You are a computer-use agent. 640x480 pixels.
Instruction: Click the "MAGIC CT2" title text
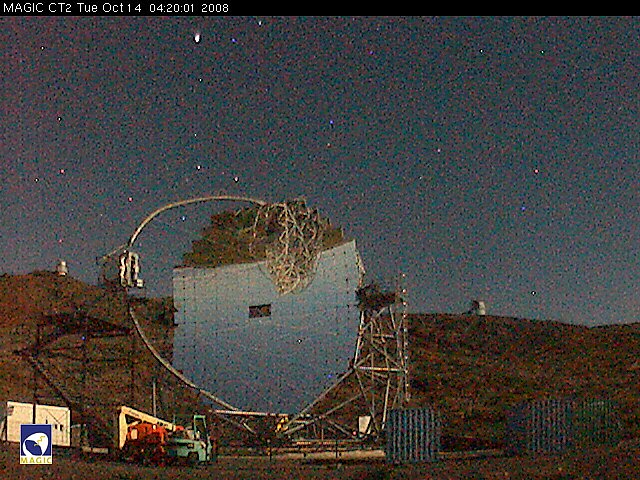[36, 7]
